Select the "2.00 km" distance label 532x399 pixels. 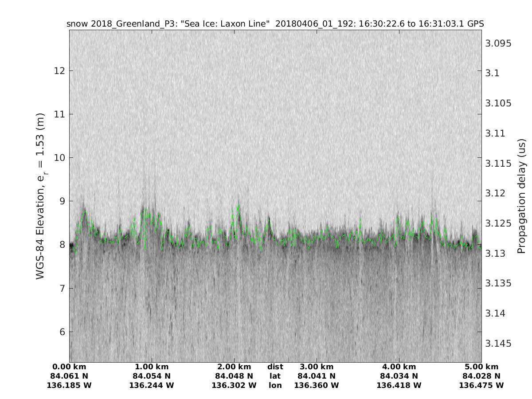click(x=234, y=367)
